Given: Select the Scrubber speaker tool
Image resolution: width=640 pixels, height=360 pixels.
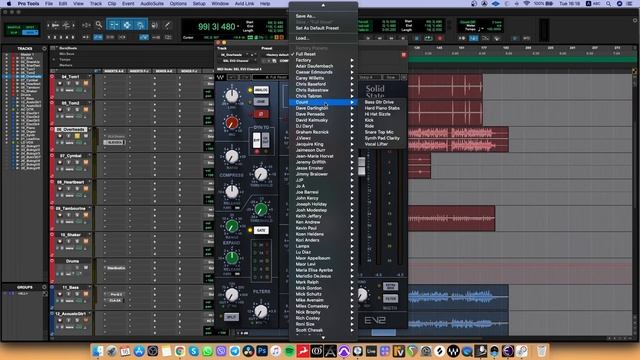Looking at the screenshot, I should (155, 25).
